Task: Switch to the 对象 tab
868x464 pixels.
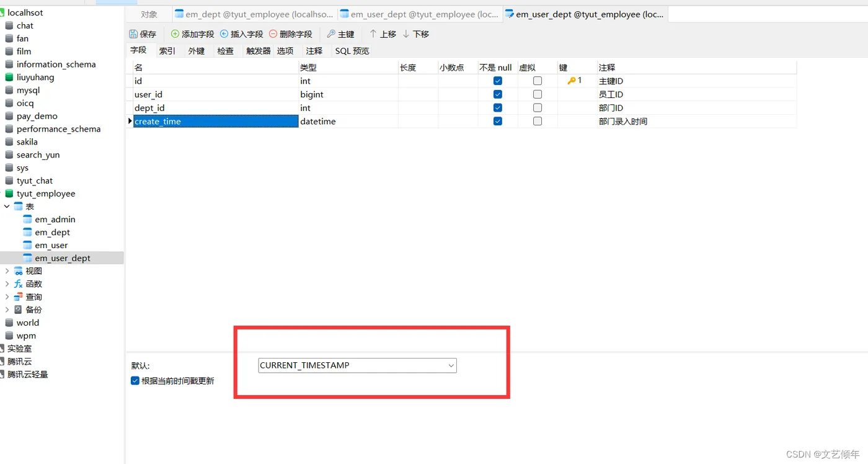Action: coord(149,14)
